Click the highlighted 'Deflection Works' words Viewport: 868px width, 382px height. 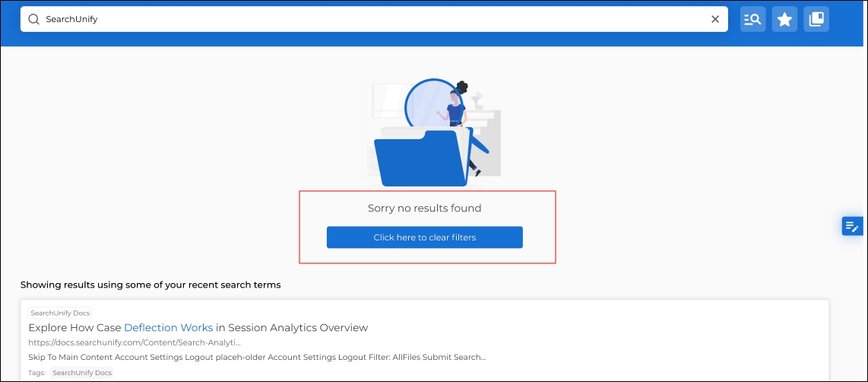tap(168, 328)
